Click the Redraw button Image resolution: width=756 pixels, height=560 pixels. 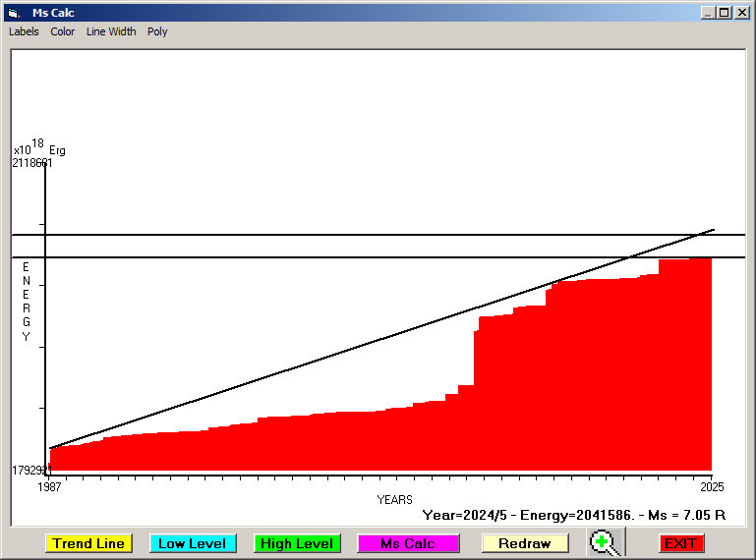click(x=525, y=543)
